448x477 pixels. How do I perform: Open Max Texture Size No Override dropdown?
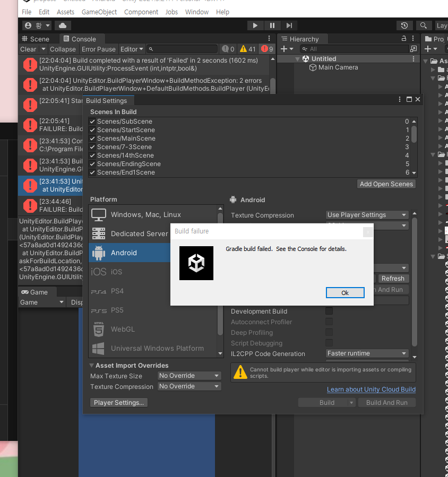tap(189, 376)
